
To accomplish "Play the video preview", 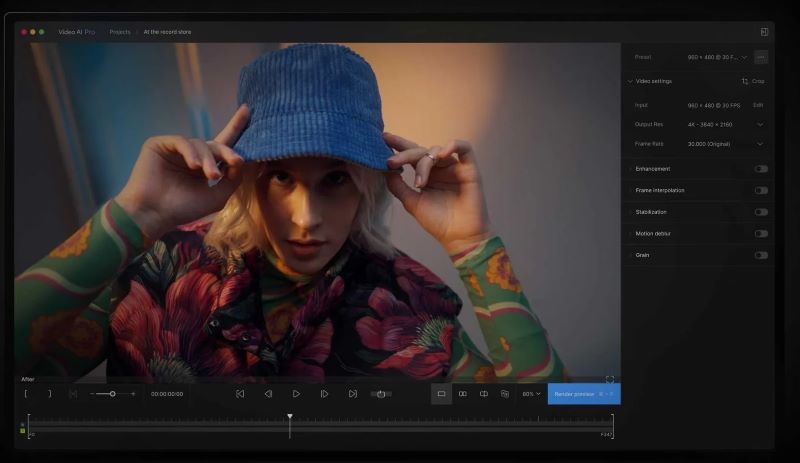I will (296, 394).
